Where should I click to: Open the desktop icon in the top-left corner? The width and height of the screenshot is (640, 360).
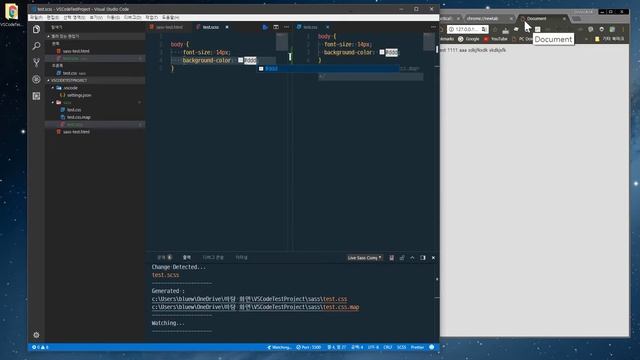click(x=11, y=15)
